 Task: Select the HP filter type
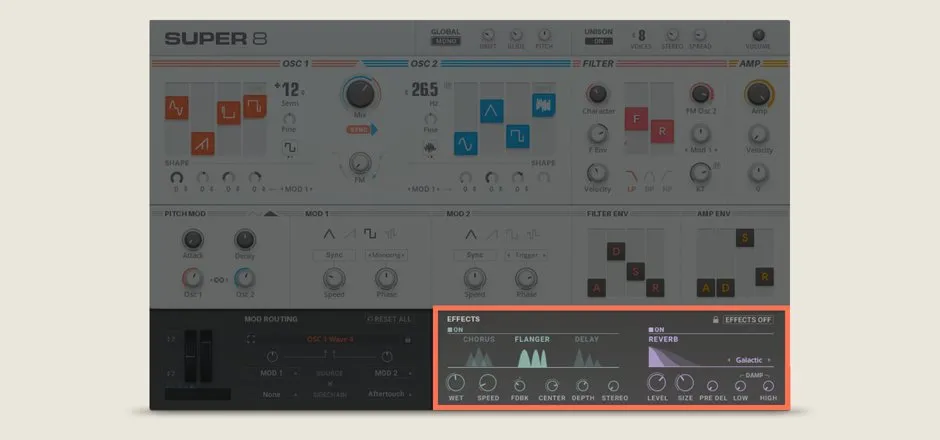tap(667, 181)
